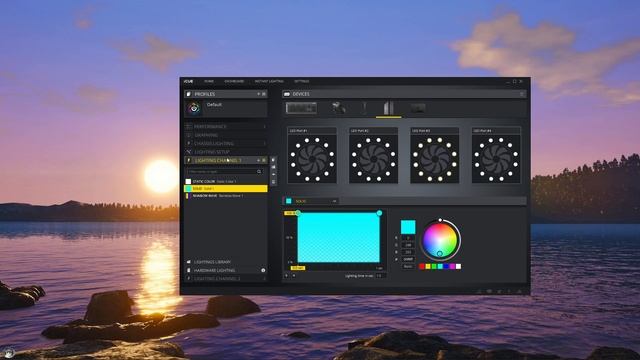Click the top icon in the layer toolbar
Screen dimensions: 640x360
click(273, 160)
